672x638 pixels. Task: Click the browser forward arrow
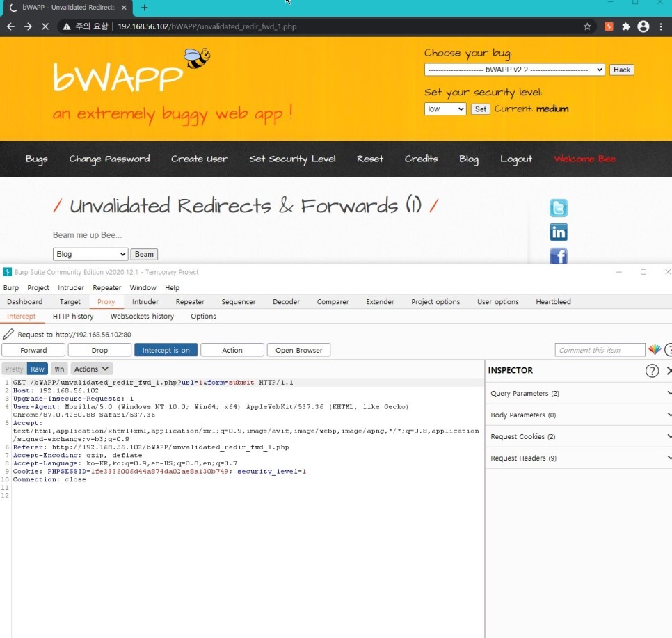tap(28, 26)
